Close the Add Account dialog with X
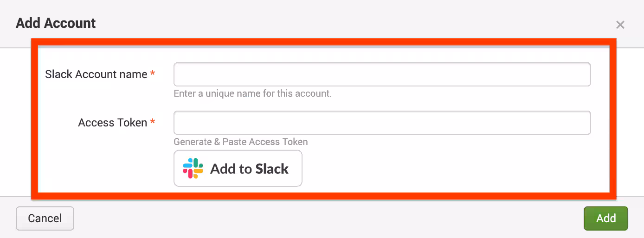 (620, 25)
